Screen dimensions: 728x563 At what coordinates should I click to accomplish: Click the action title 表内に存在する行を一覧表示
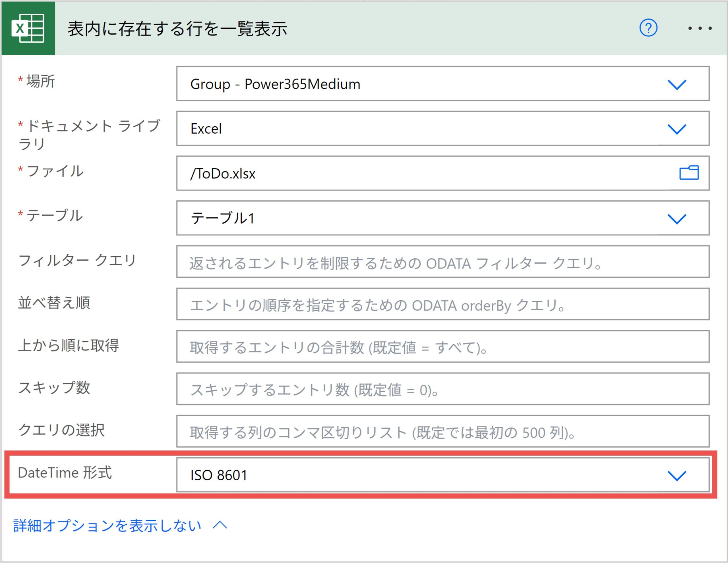pyautogui.click(x=177, y=29)
